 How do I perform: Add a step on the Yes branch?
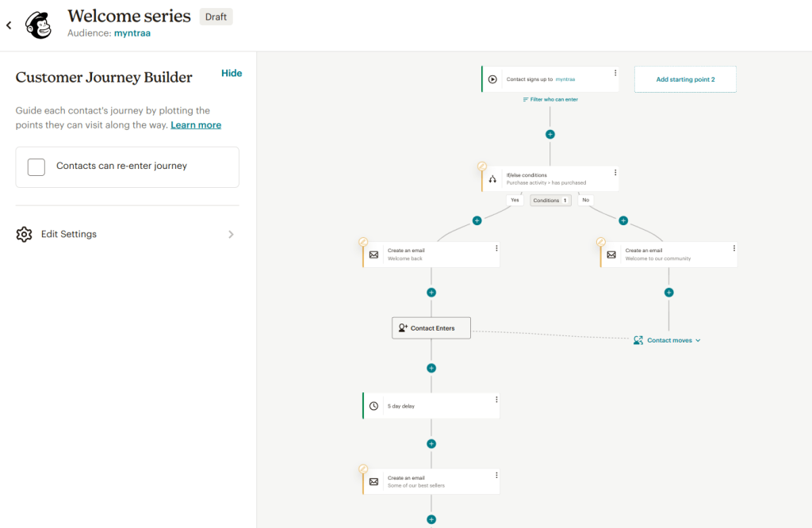[477, 220]
